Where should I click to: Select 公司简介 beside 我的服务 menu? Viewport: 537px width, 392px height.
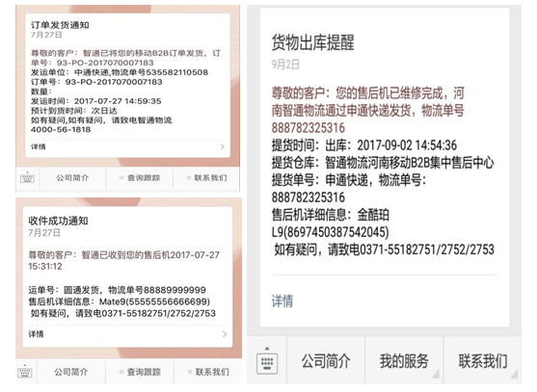(x=326, y=361)
